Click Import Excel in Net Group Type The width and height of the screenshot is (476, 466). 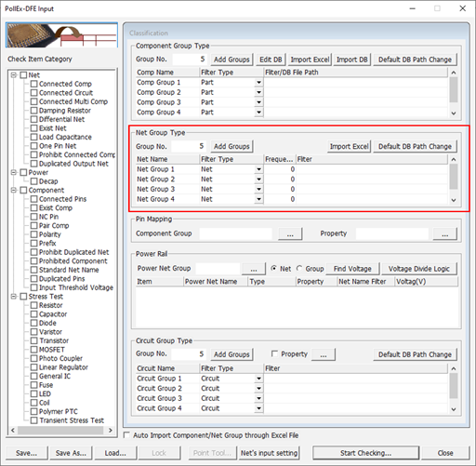(350, 146)
